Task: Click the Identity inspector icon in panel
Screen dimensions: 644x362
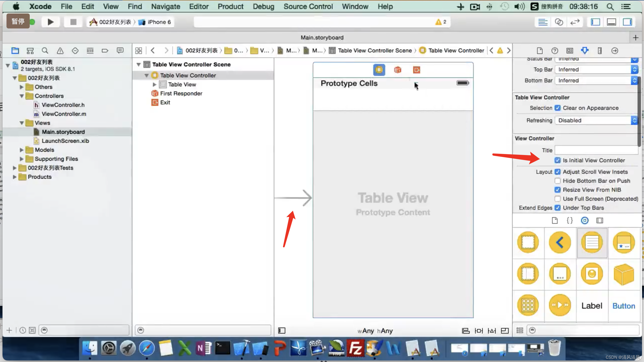Action: tap(569, 50)
